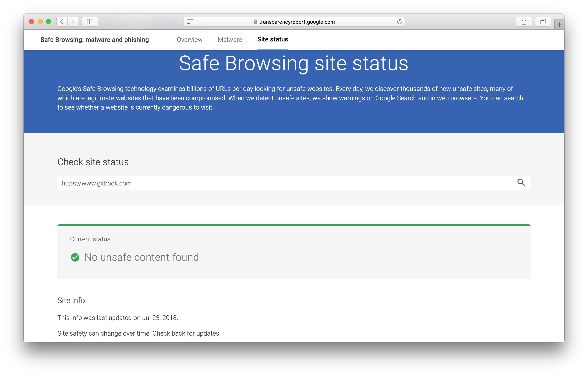Toggle the Safari sidebar icon
This screenshot has width=588, height=376.
pos(90,22)
